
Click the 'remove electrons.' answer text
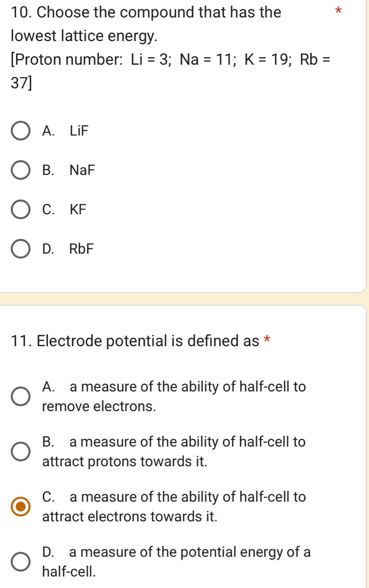[x=99, y=407]
